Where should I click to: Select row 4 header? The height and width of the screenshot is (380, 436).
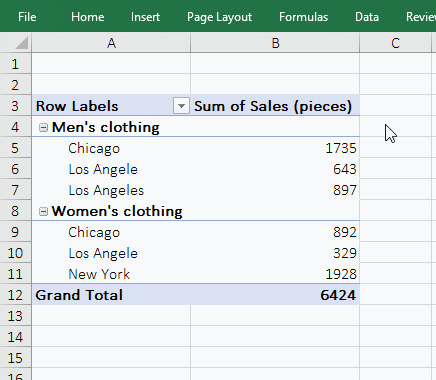click(15, 127)
